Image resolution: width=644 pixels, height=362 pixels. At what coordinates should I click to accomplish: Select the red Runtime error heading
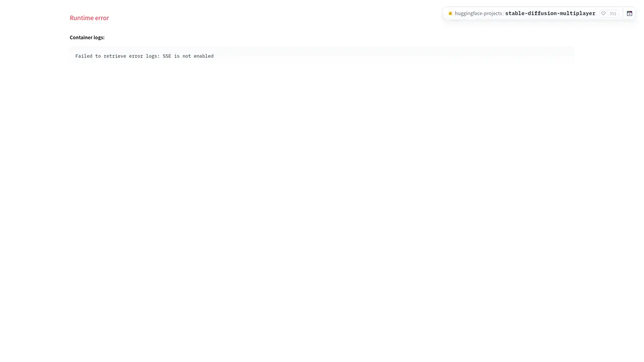point(89,18)
